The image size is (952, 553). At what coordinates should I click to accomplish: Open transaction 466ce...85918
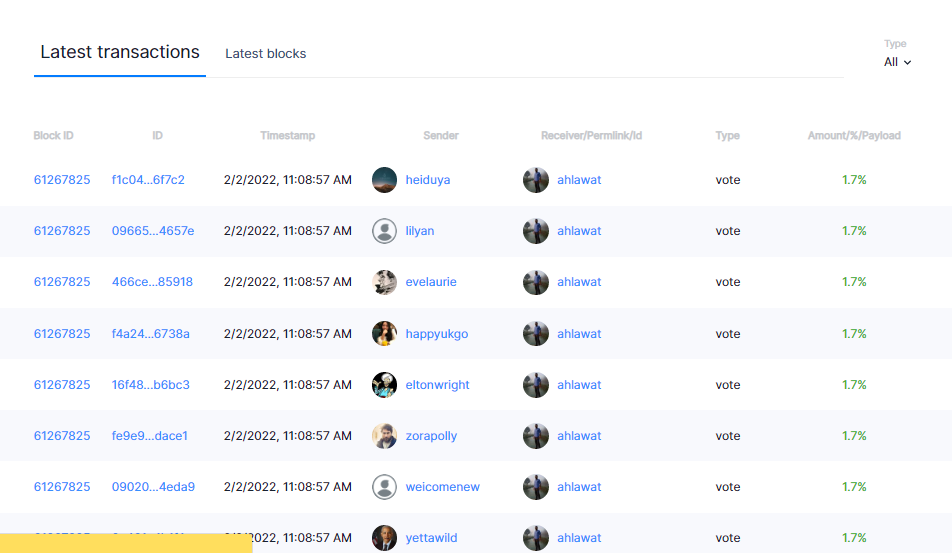tap(152, 282)
